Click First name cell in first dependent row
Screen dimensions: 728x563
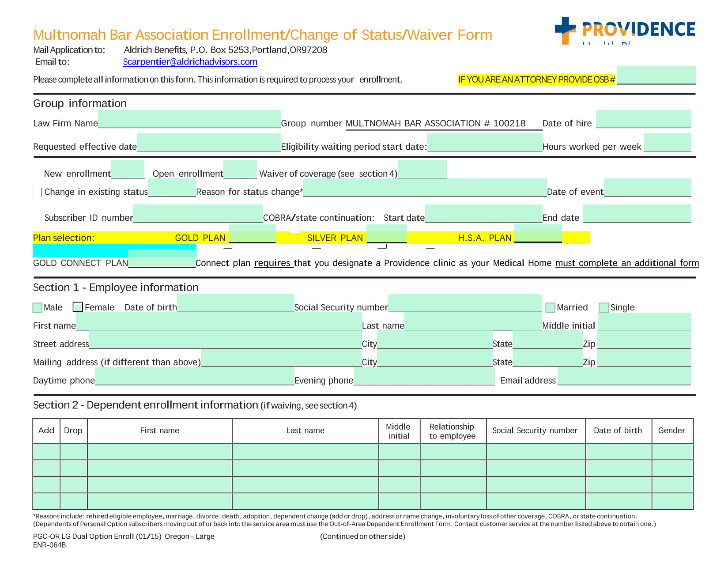[x=160, y=452]
